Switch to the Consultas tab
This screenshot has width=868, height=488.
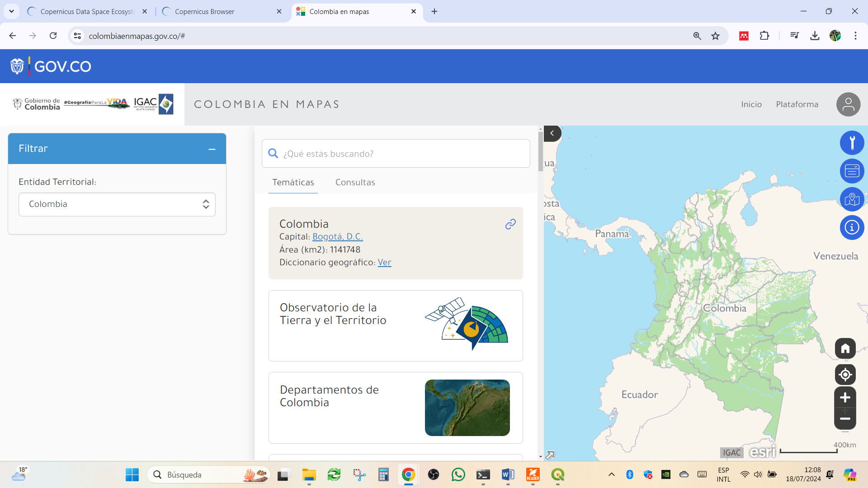(x=355, y=183)
